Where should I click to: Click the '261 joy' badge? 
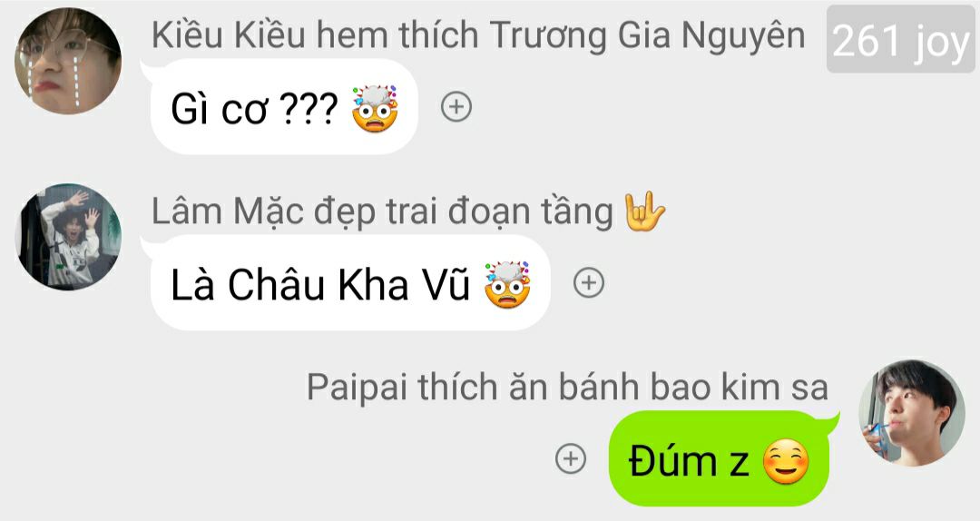coord(901,39)
